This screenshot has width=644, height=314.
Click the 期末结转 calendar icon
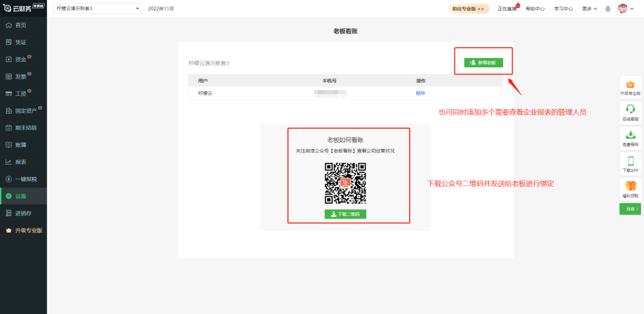pos(8,128)
